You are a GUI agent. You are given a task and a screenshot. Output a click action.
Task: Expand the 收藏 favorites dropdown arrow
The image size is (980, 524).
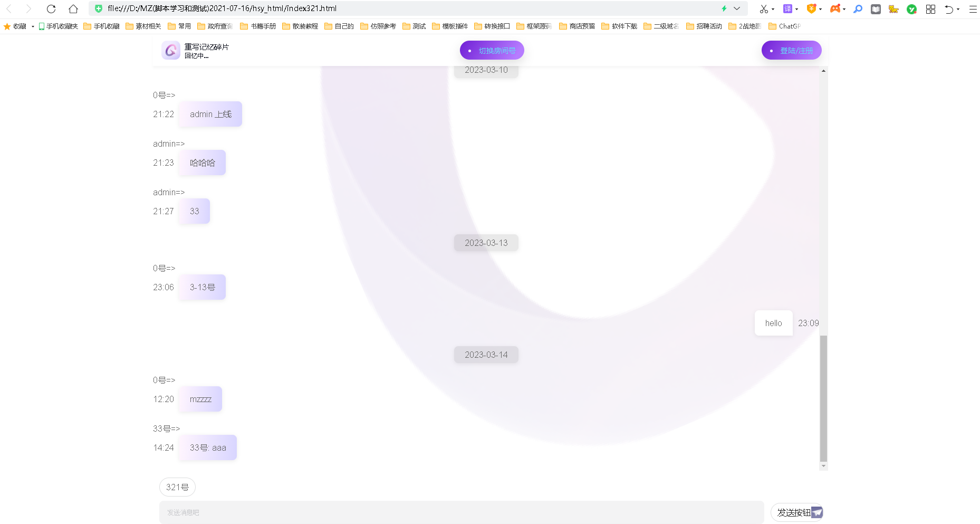[x=33, y=26]
